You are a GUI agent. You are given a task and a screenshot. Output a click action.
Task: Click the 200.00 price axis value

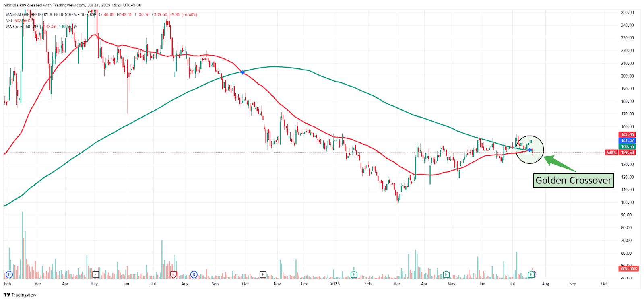click(x=627, y=76)
